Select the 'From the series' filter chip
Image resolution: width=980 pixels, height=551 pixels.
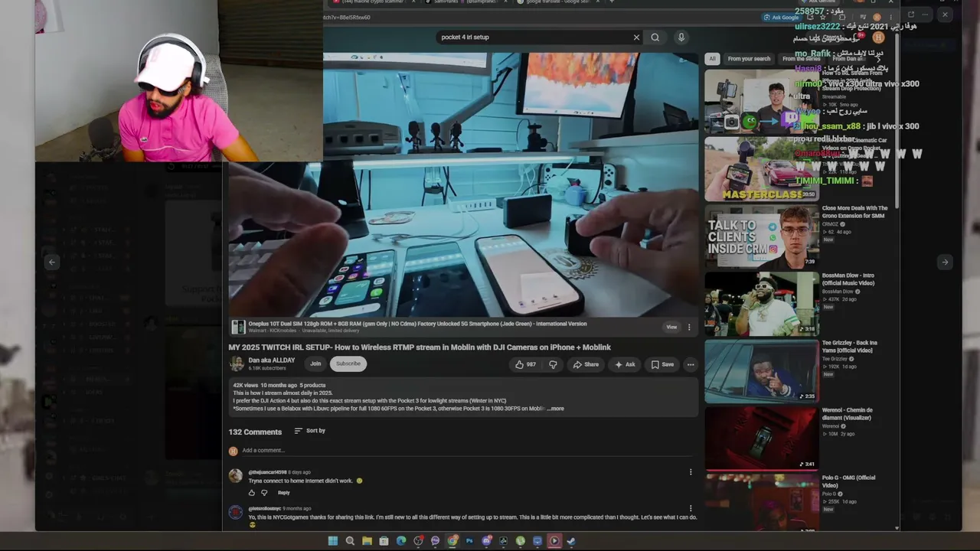point(801,59)
